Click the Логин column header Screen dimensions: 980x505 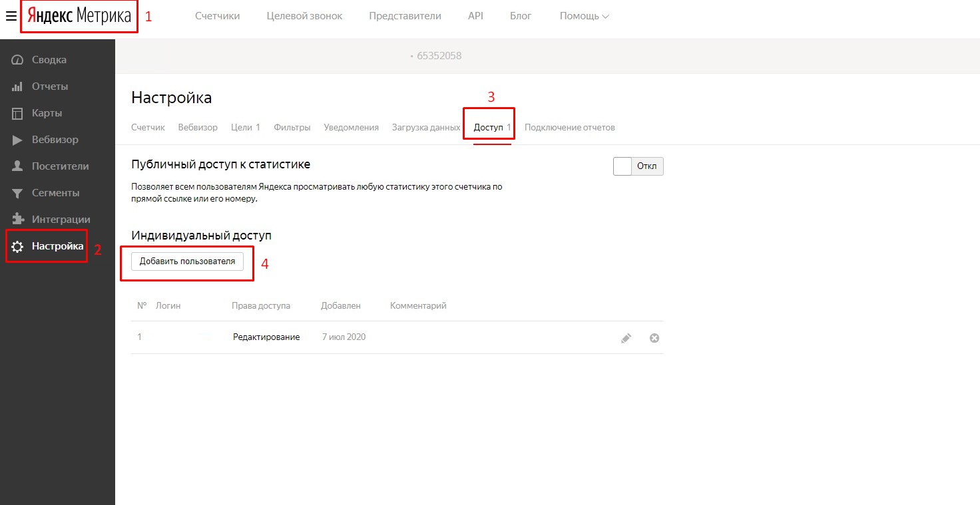click(x=168, y=306)
